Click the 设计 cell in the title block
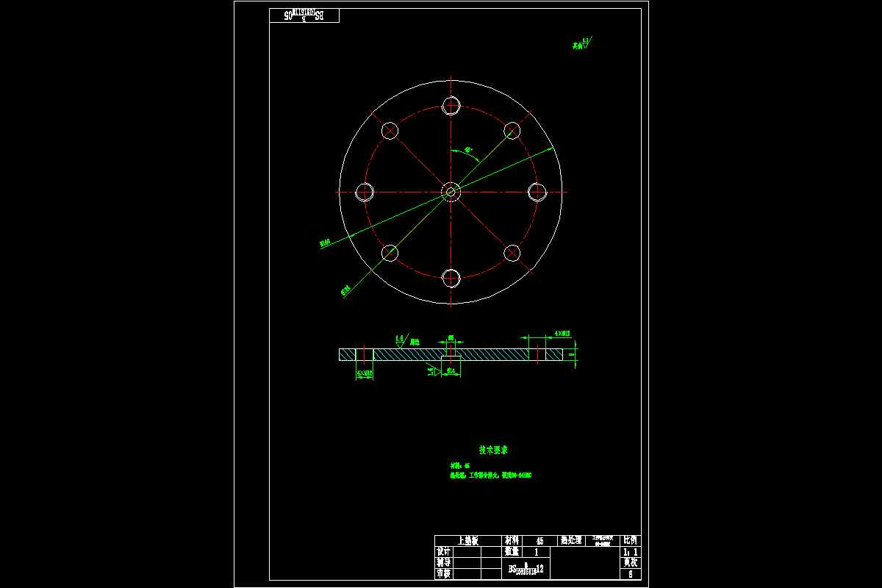 pyautogui.click(x=442, y=551)
